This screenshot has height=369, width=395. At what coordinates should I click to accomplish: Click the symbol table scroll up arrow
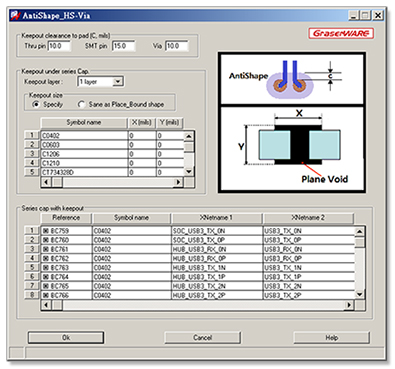(189, 136)
